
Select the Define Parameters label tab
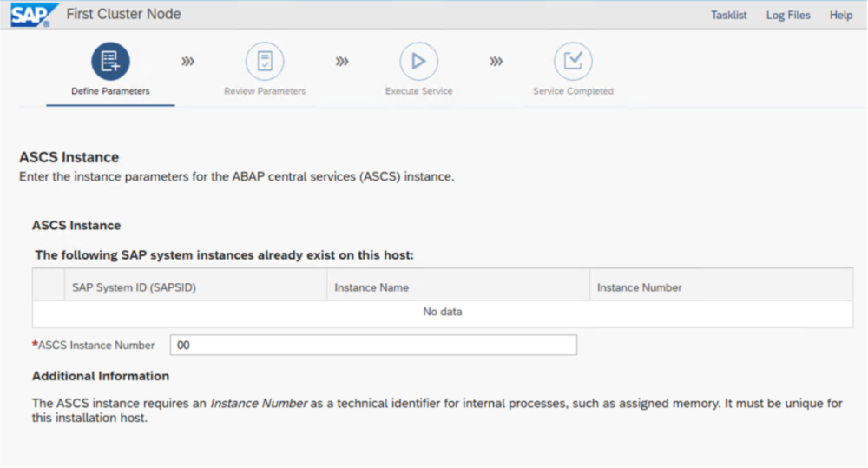(x=110, y=91)
